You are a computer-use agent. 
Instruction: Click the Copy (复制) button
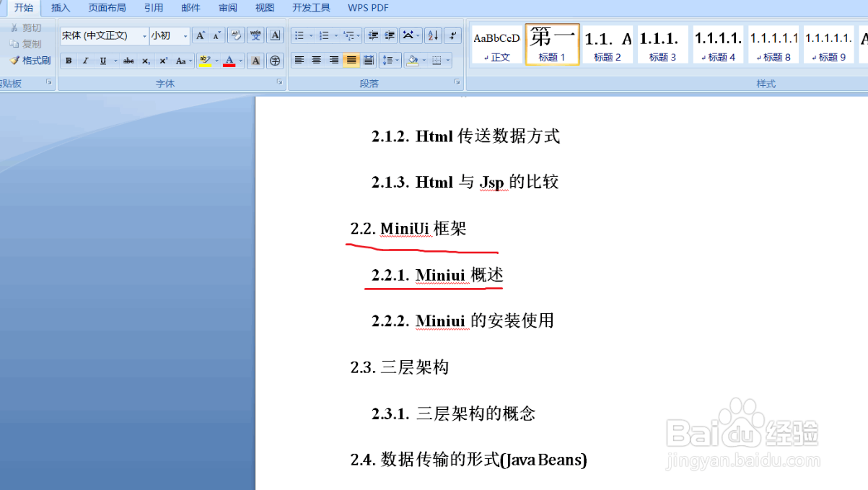pos(25,44)
